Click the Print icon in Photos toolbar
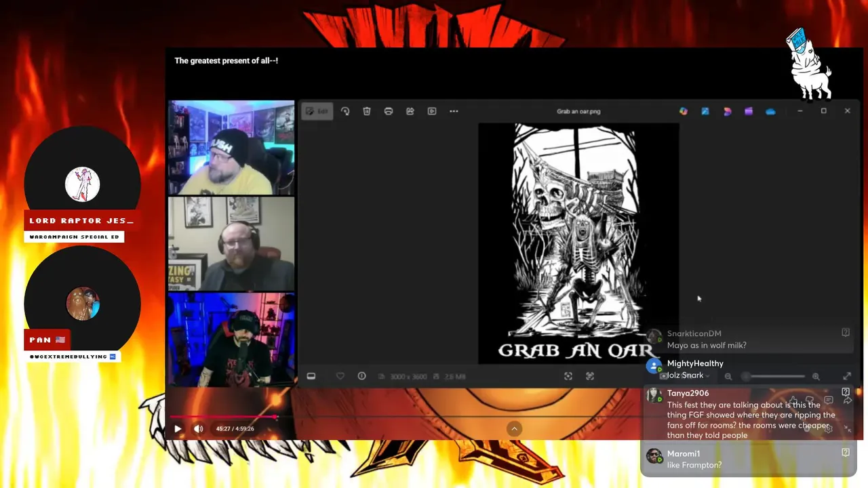This screenshot has width=868, height=488. 389,111
